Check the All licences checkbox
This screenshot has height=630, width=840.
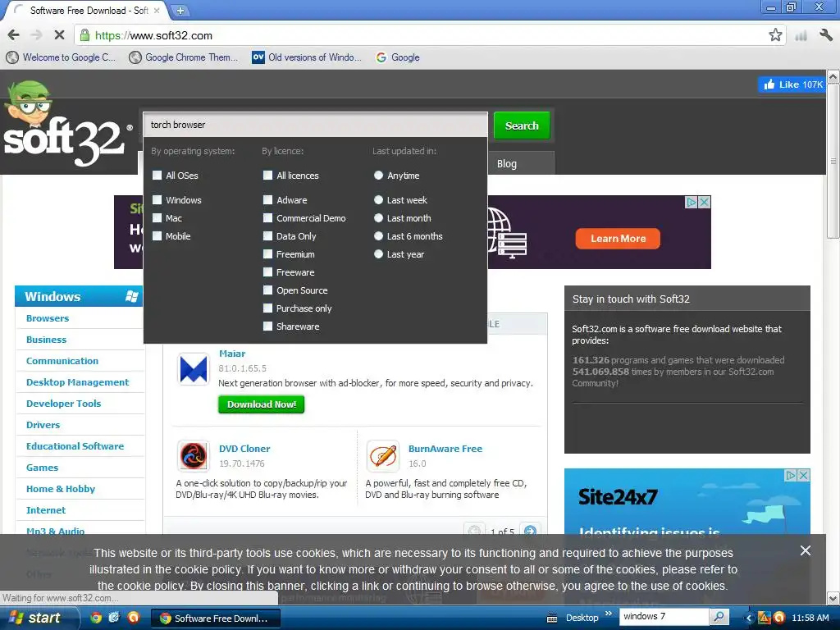(268, 176)
